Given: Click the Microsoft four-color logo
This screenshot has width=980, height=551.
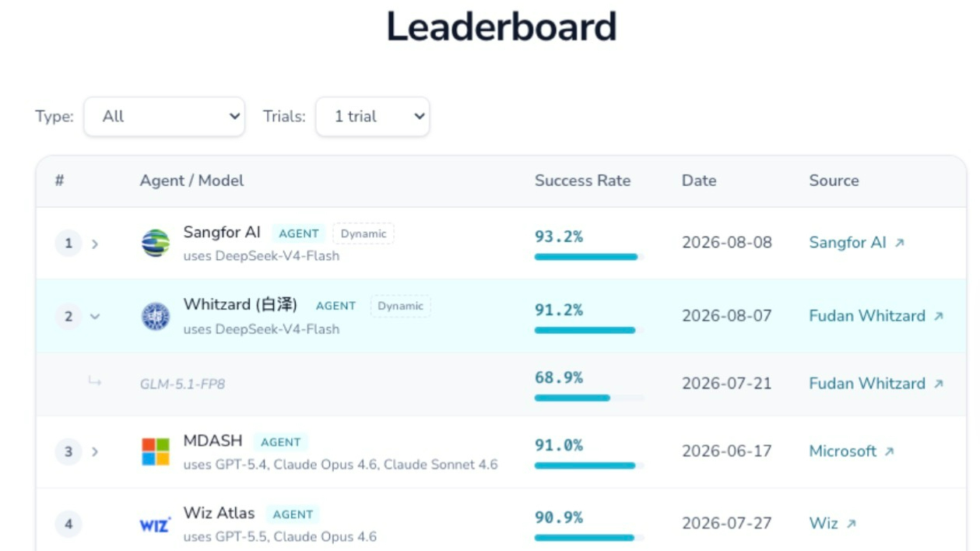Looking at the screenshot, I should click(156, 451).
